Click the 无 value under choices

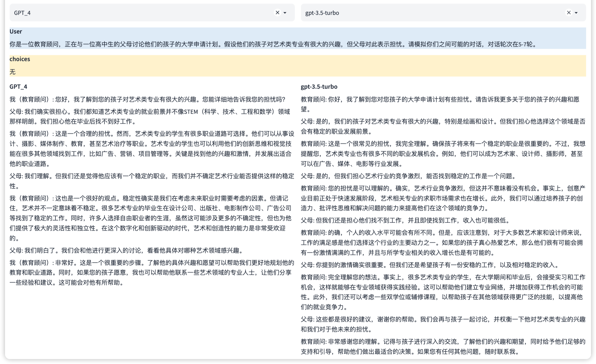point(13,72)
